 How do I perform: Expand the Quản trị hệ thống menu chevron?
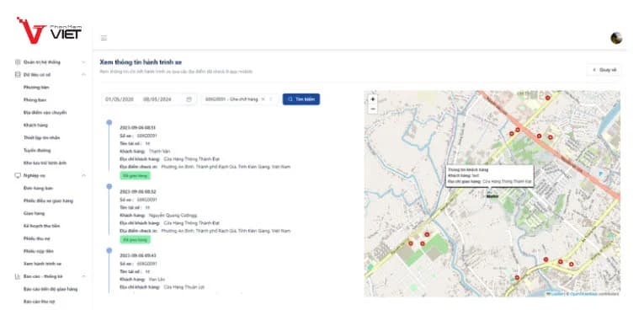click(83, 62)
